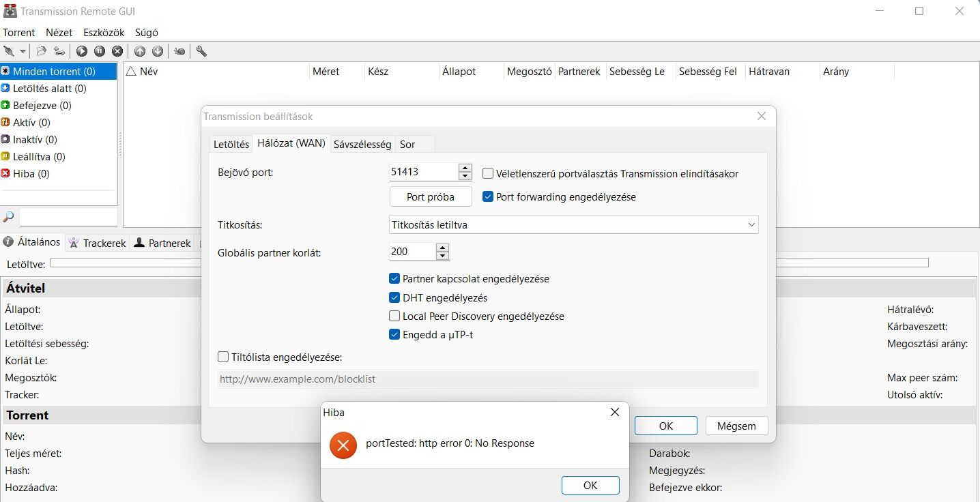Open the Általános details tab

(32, 241)
